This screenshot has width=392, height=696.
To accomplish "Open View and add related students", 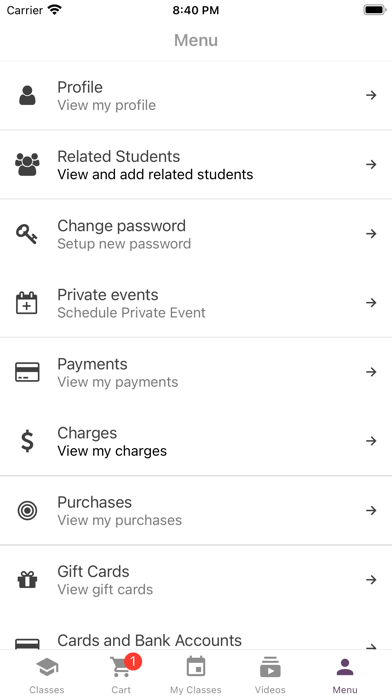I will (x=155, y=174).
